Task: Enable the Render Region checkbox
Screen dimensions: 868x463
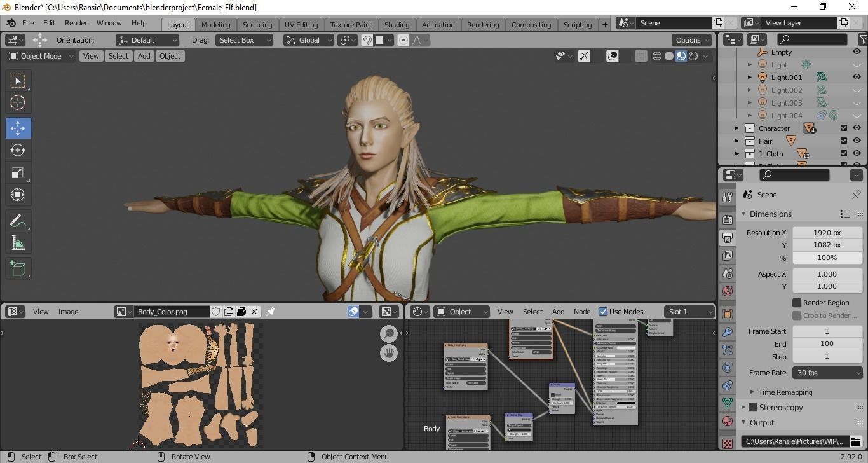Action: point(796,303)
